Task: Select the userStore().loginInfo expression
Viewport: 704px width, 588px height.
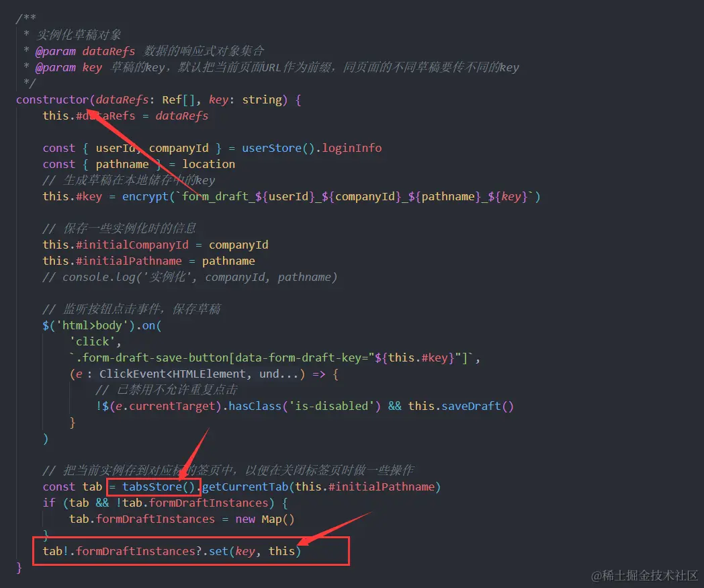Action: 313,148
